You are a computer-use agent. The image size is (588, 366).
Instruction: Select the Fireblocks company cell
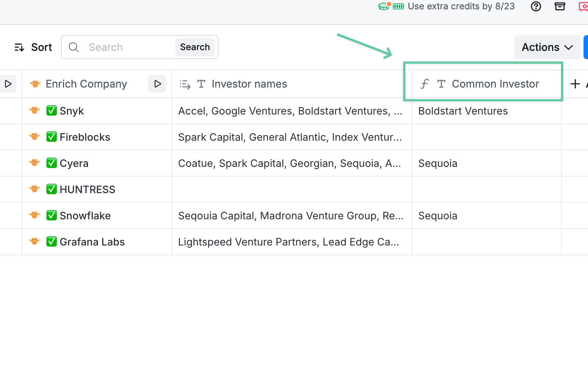(97, 137)
